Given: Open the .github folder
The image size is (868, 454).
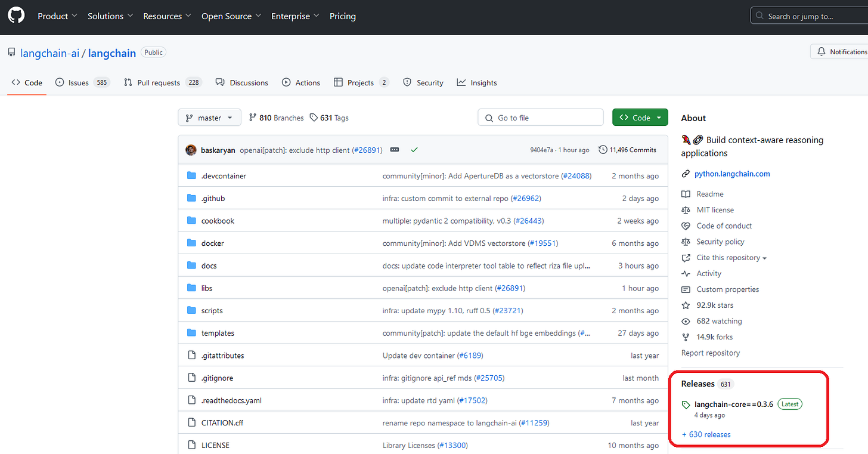Looking at the screenshot, I should pyautogui.click(x=213, y=198).
